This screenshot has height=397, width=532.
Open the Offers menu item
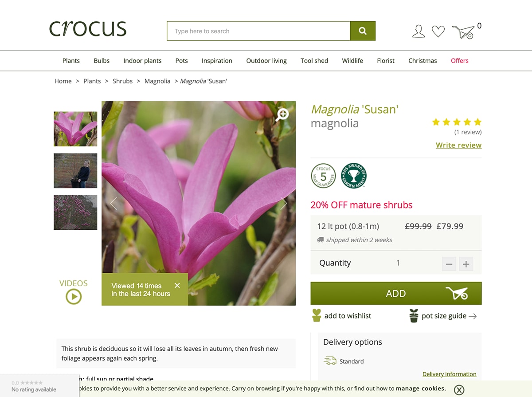[x=460, y=61]
